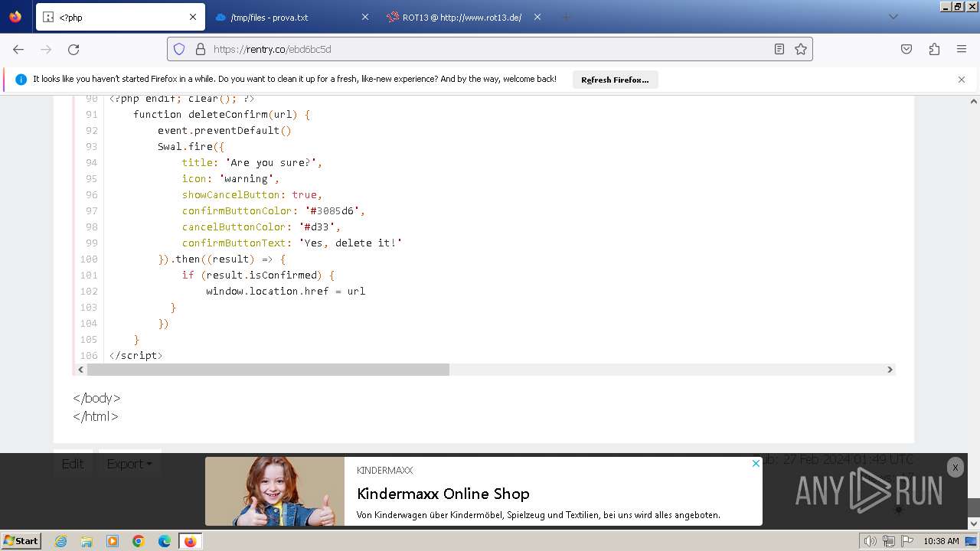Click the Edit button below paste
The width and height of the screenshot is (980, 551).
[73, 464]
